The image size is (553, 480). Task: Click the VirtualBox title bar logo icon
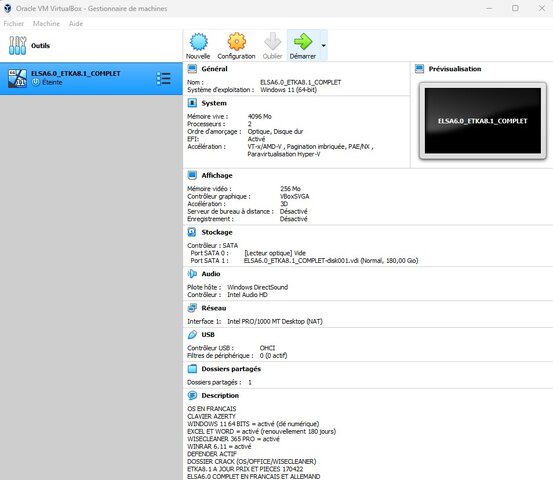click(7, 8)
